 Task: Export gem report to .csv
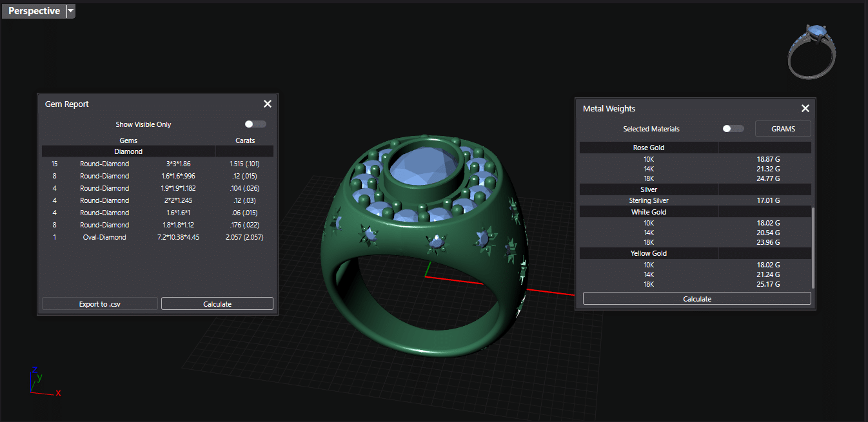pyautogui.click(x=99, y=304)
